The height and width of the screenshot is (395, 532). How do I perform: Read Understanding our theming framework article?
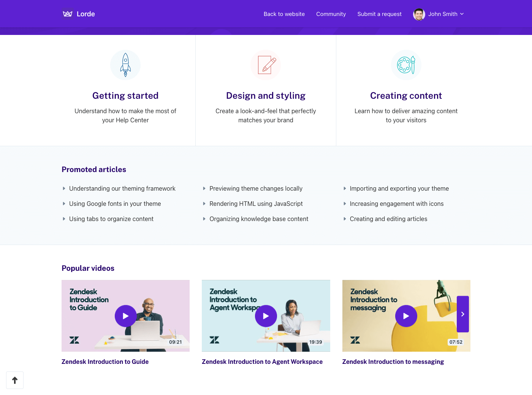coord(122,189)
